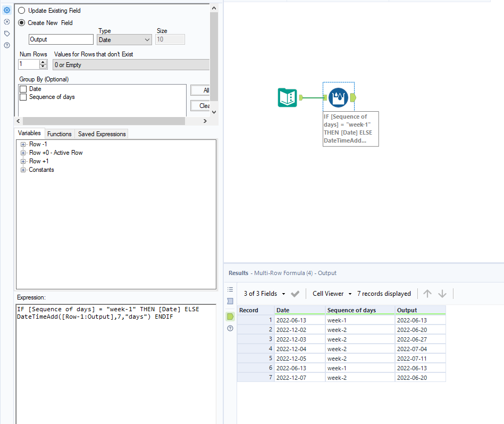Switch to the Functions tab
The image size is (504, 424).
click(x=59, y=134)
